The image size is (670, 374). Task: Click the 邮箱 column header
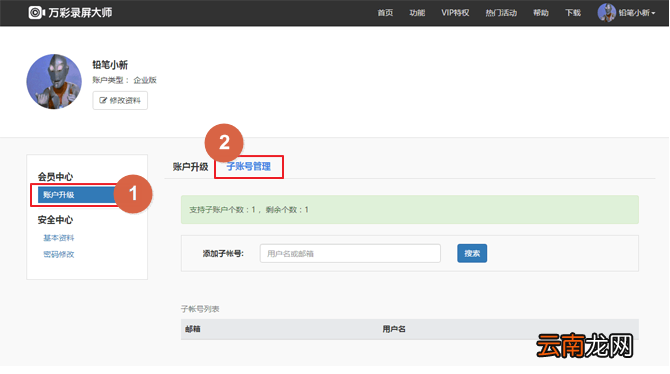(x=193, y=329)
